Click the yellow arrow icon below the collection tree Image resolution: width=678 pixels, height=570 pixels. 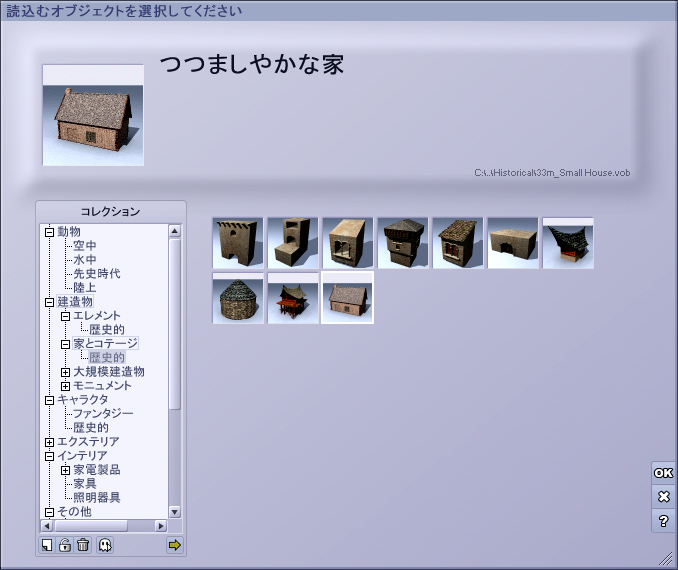coord(174,545)
